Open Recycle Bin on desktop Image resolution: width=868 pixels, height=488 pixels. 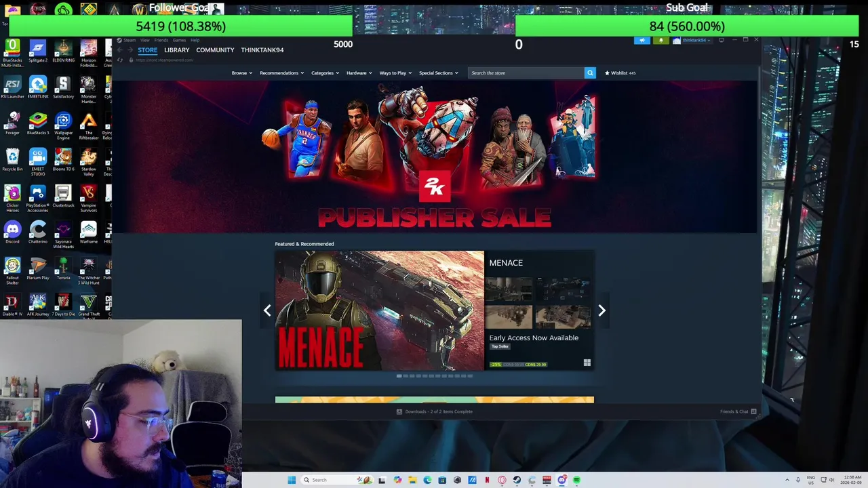click(x=12, y=159)
